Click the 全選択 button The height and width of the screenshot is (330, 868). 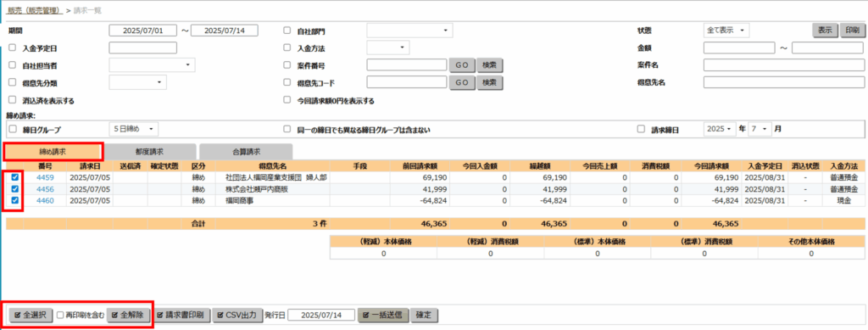coord(31,315)
